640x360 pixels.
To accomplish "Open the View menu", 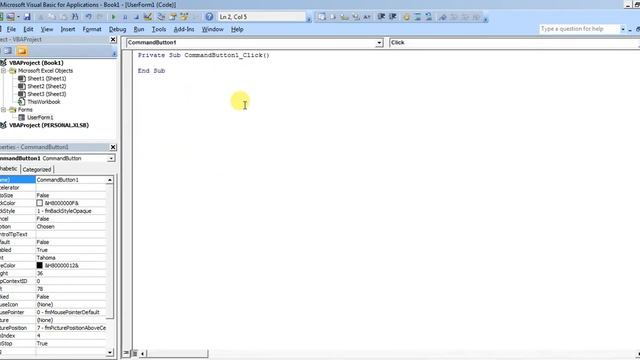I will point(47,29).
